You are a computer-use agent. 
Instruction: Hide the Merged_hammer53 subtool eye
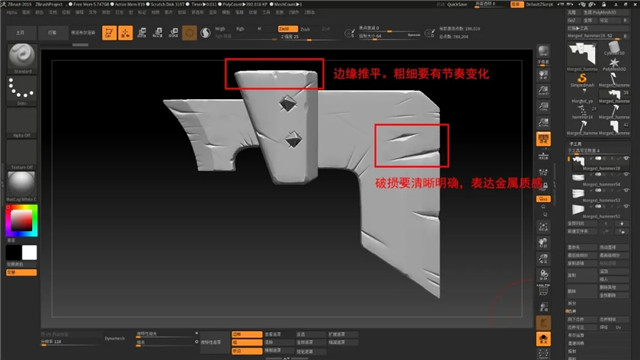tap(626, 190)
